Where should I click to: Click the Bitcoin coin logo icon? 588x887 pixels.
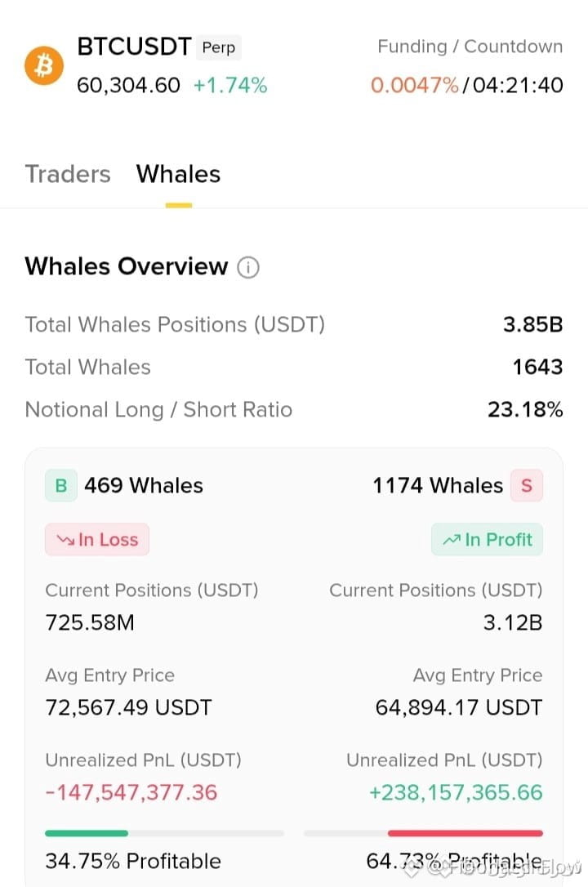click(43, 65)
